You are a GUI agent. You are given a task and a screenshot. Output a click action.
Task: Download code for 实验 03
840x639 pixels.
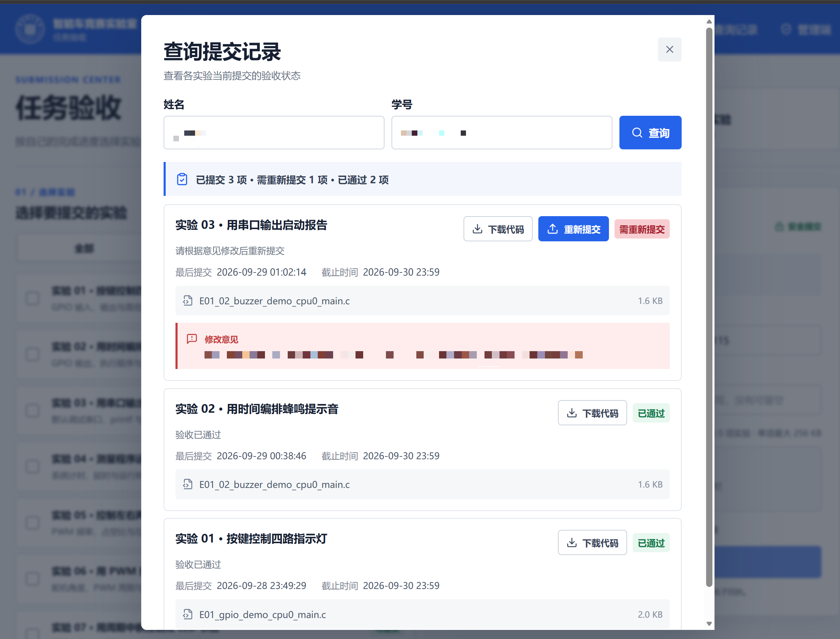point(497,229)
